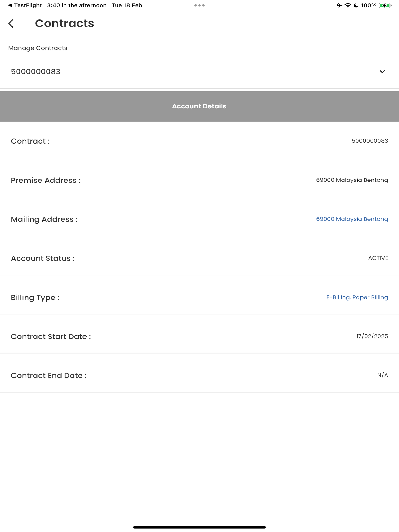This screenshot has width=399, height=532.
Task: Tap the 100% battery percentage
Action: [368, 5]
